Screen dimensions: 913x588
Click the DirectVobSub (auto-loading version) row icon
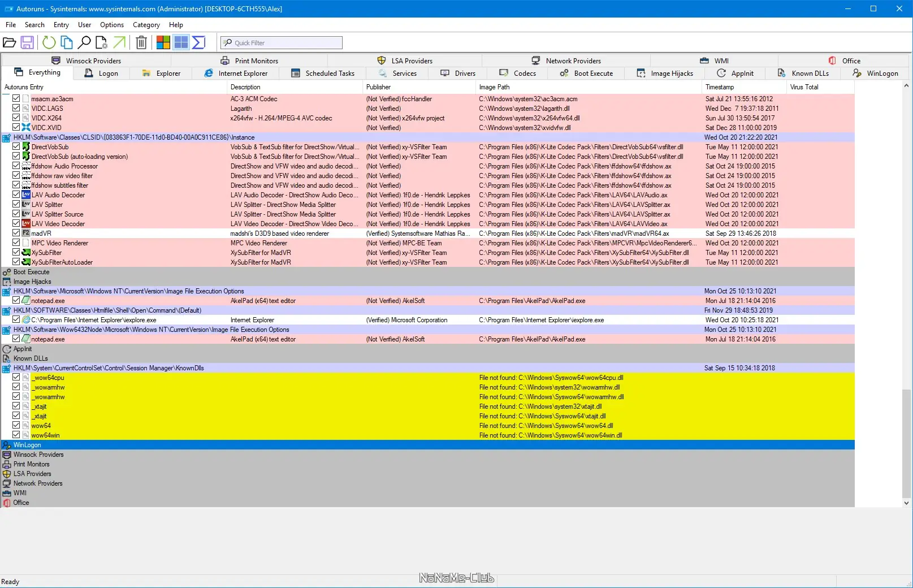26,157
